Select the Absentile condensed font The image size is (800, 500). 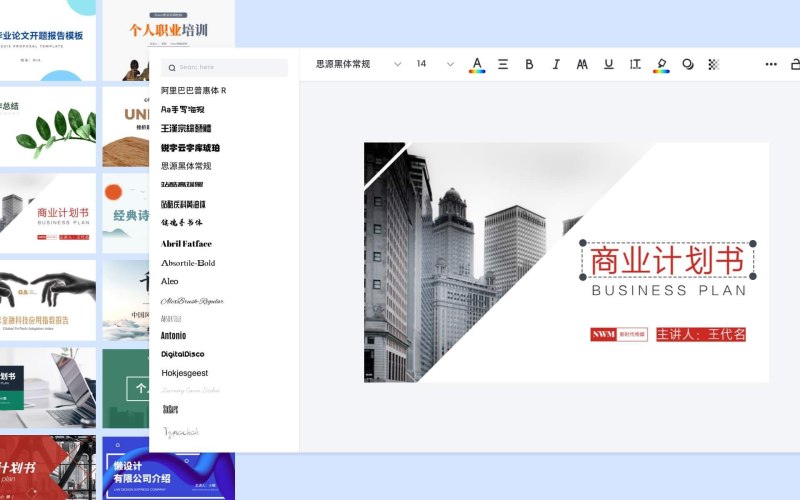[171, 319]
